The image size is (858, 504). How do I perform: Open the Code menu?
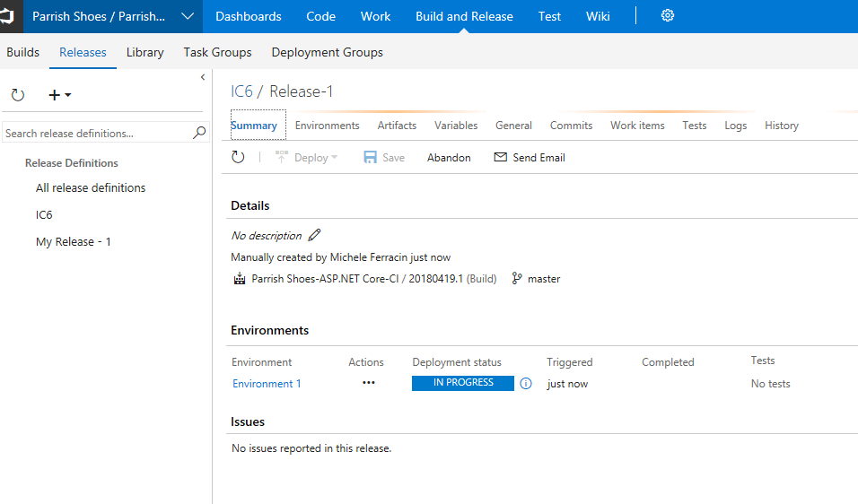coord(320,16)
